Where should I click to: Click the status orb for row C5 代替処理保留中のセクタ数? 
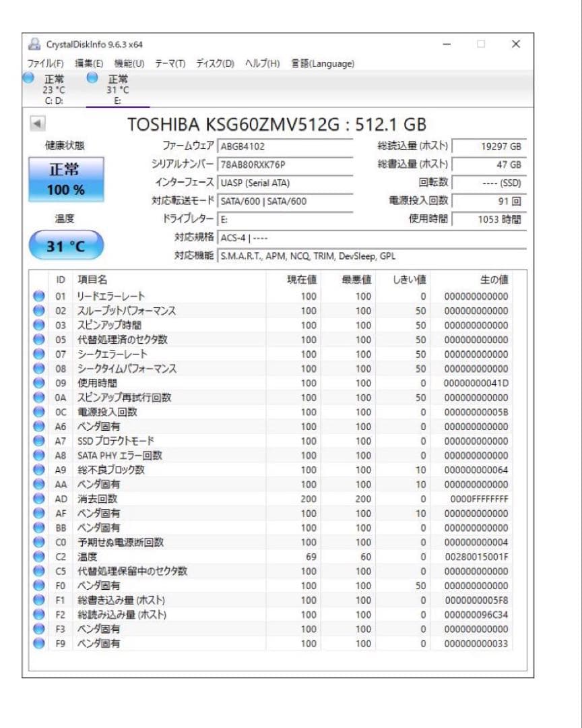(x=39, y=571)
